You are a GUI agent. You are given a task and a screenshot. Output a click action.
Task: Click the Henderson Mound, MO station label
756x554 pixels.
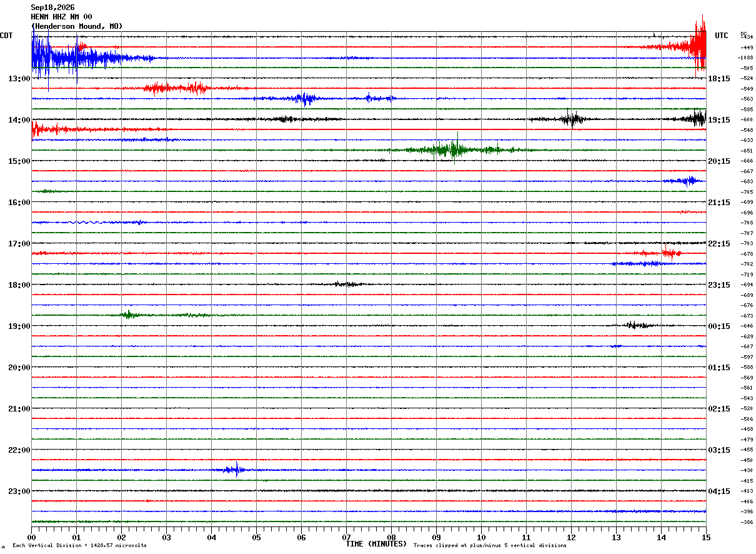[77, 26]
